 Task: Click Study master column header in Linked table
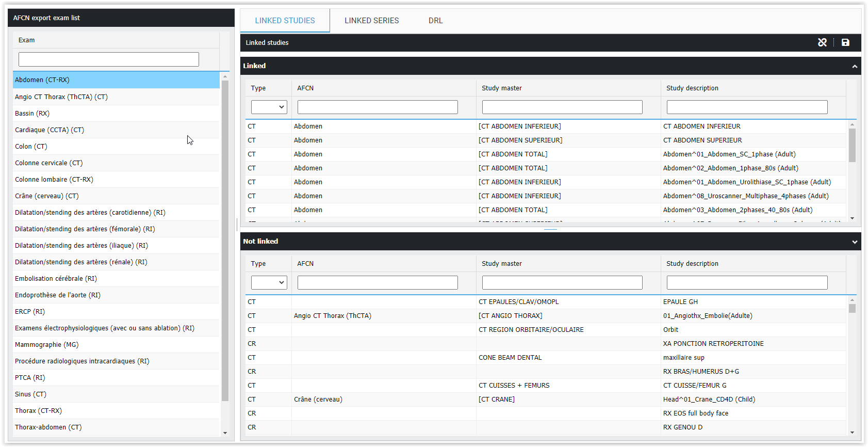pos(502,88)
